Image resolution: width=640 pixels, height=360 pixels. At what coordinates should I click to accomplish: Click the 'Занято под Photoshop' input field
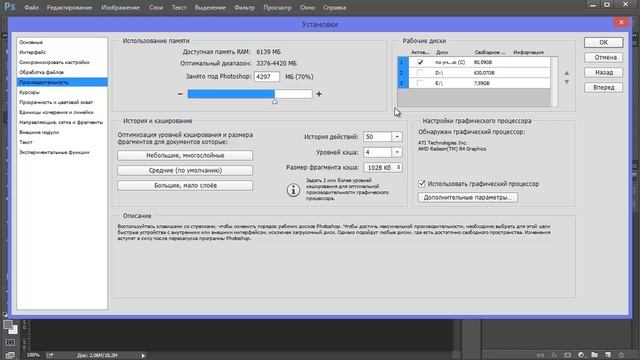click(267, 77)
